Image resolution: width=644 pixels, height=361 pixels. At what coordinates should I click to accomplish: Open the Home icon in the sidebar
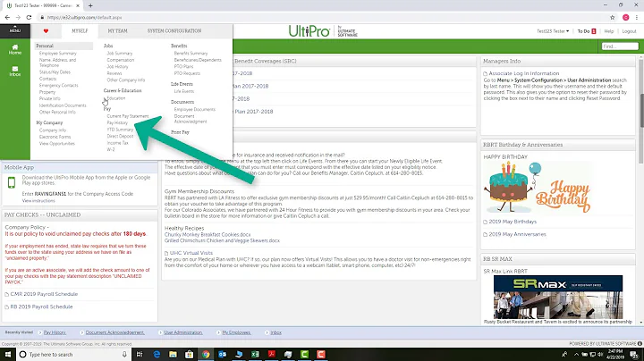(15, 49)
